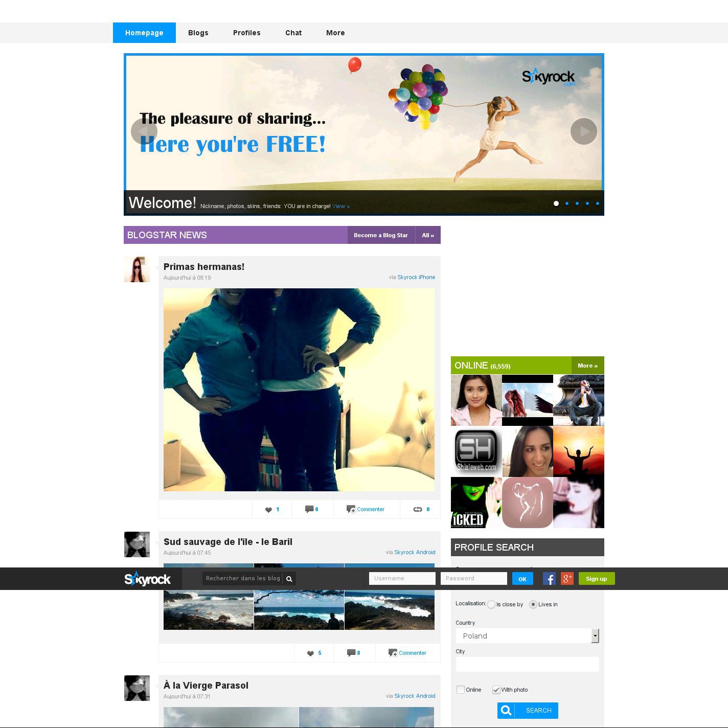Click heart icon on Primas hermanas post
Viewport: 728px width, 728px height.
click(x=268, y=509)
